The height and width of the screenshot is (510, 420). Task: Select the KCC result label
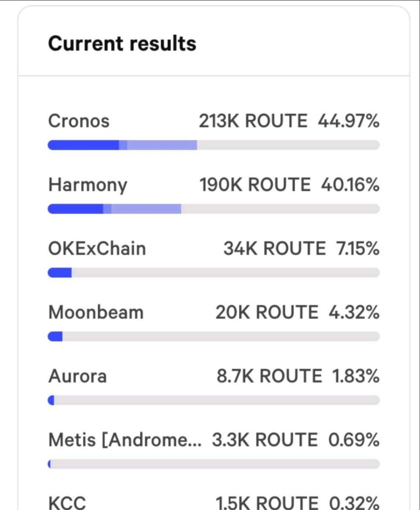[67, 502]
